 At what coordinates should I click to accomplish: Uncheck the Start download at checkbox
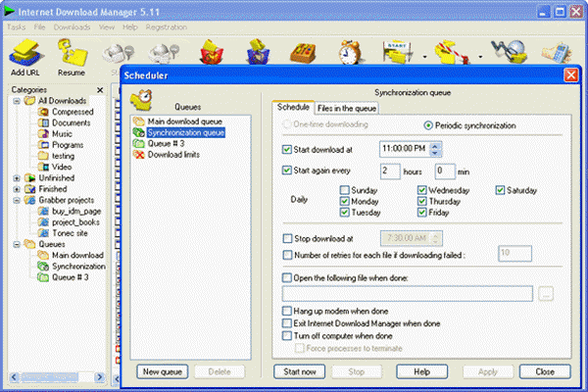(286, 149)
